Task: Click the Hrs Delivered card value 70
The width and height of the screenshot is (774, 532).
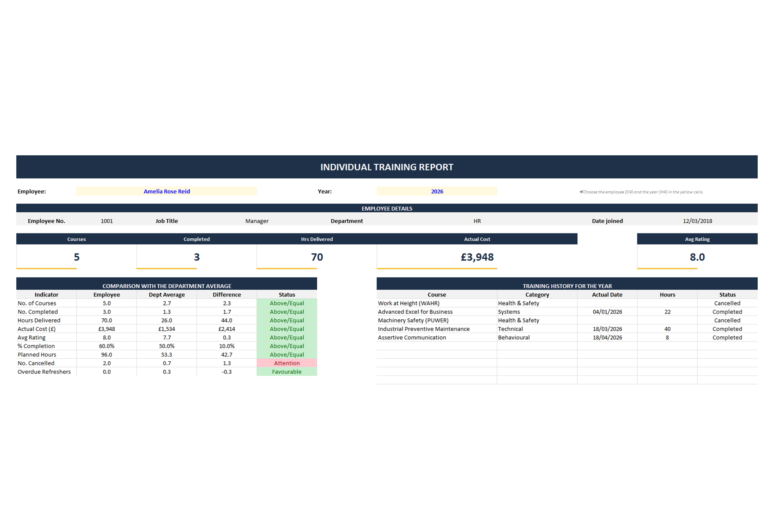Action: pos(317,257)
